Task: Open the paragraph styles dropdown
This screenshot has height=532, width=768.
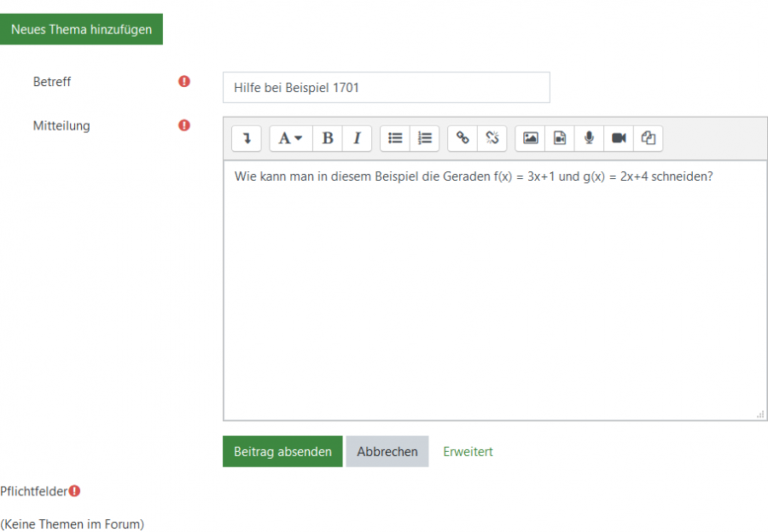Action: click(291, 138)
